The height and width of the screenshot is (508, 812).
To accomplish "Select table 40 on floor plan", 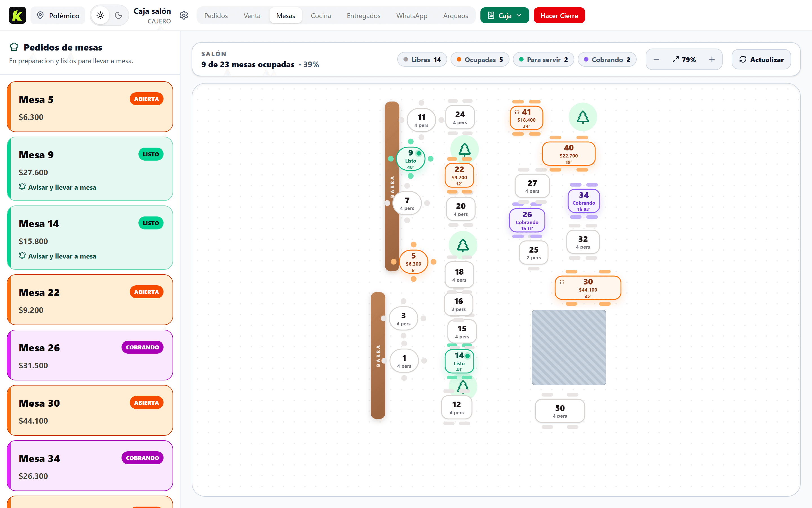I will coord(568,154).
